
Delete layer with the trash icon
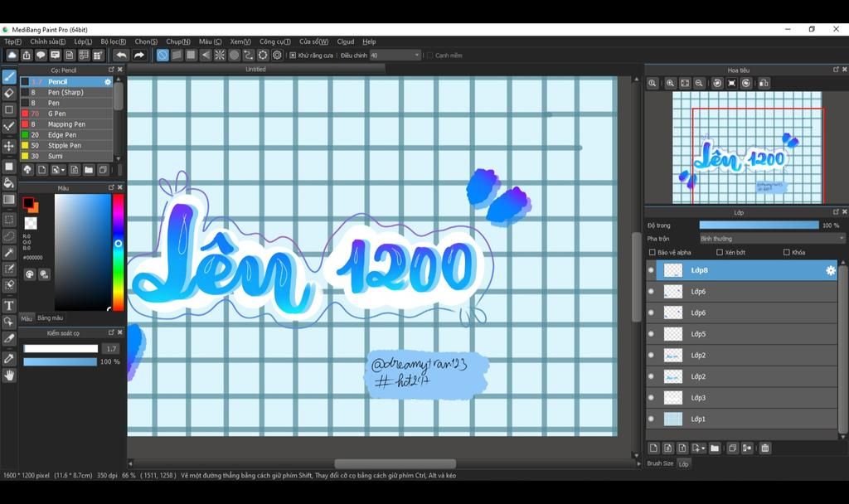764,448
